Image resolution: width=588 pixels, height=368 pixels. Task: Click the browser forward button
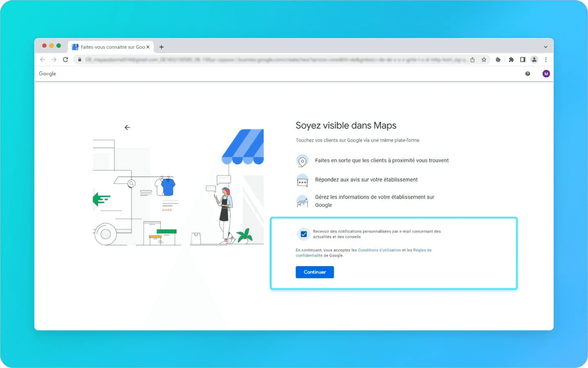pos(54,60)
